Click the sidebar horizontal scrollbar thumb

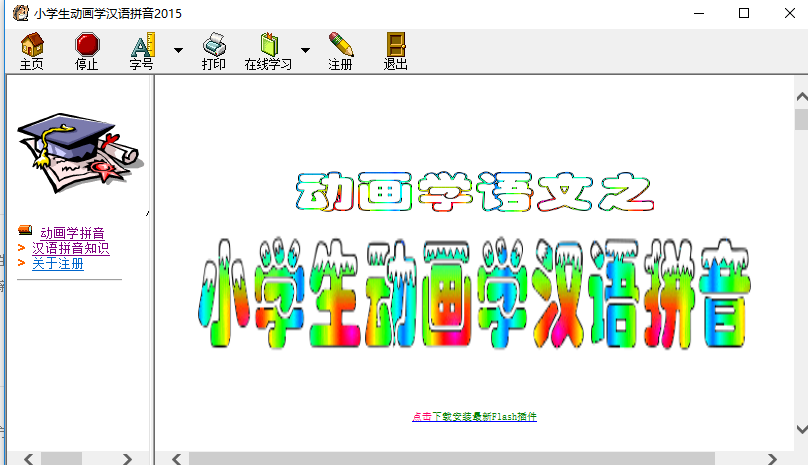[x=61, y=458]
